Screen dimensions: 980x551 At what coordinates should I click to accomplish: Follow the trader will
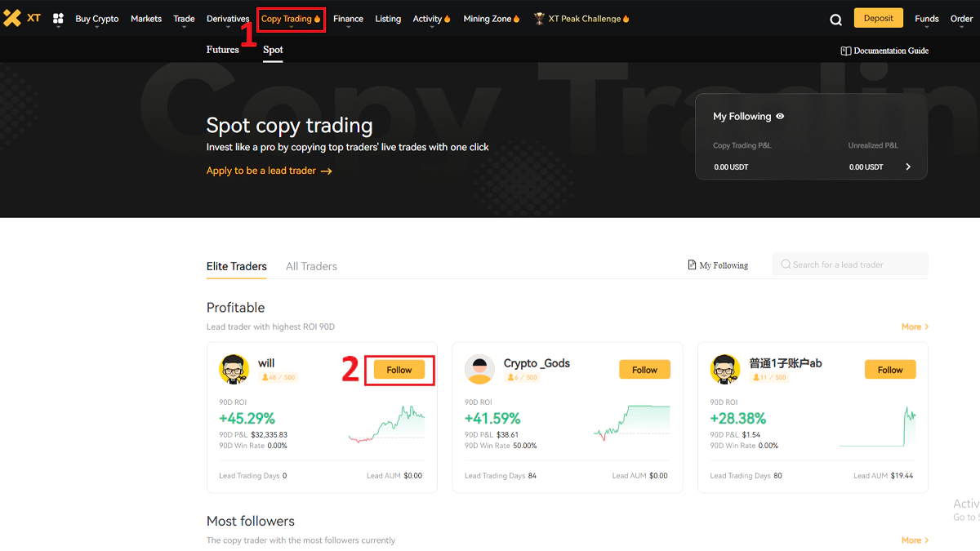[399, 370]
